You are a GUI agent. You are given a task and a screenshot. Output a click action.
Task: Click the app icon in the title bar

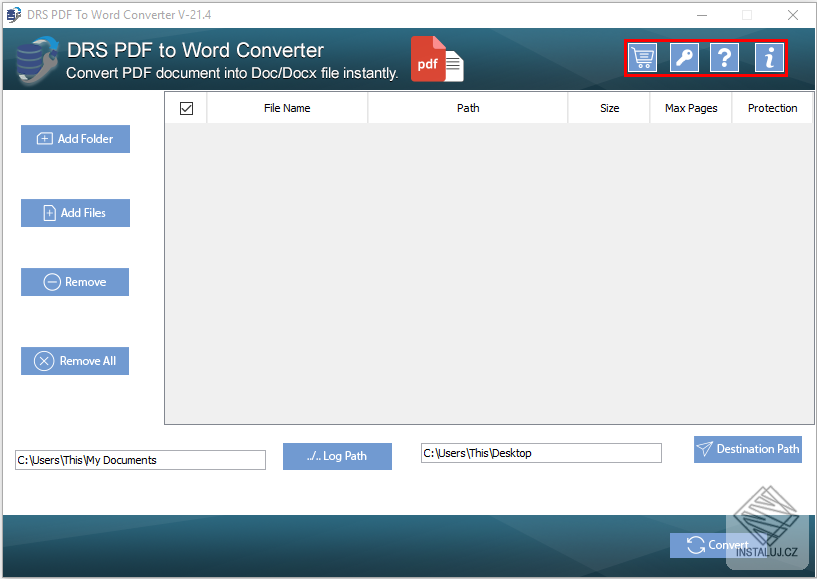pos(14,15)
